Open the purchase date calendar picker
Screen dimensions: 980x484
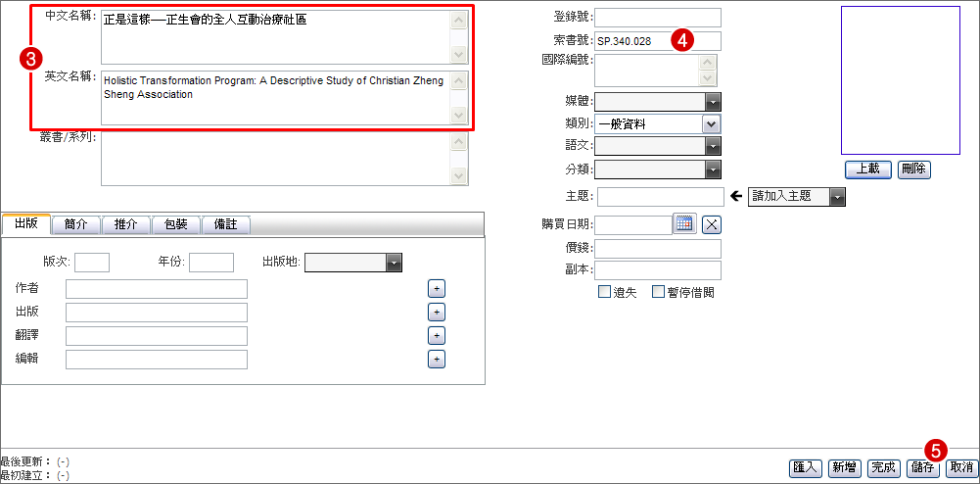point(684,223)
